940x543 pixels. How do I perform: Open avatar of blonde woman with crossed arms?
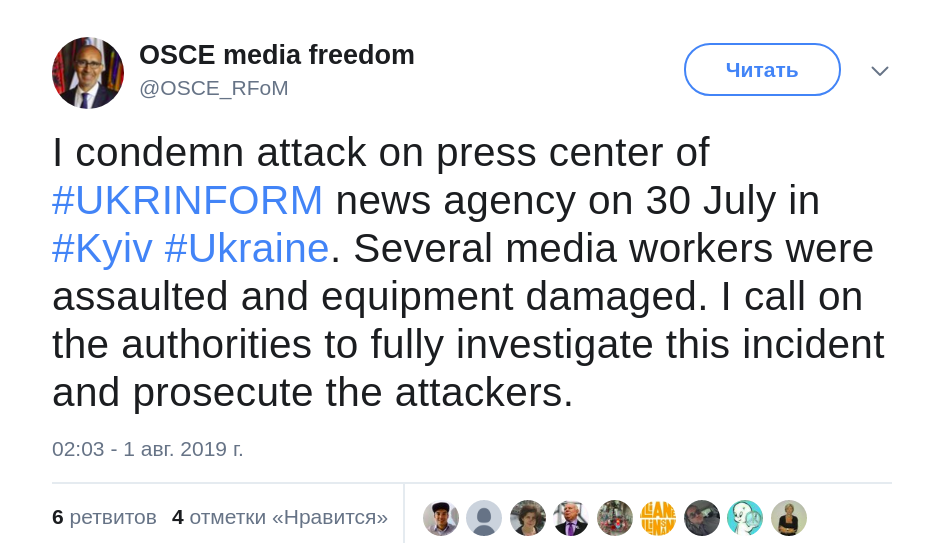click(x=789, y=518)
